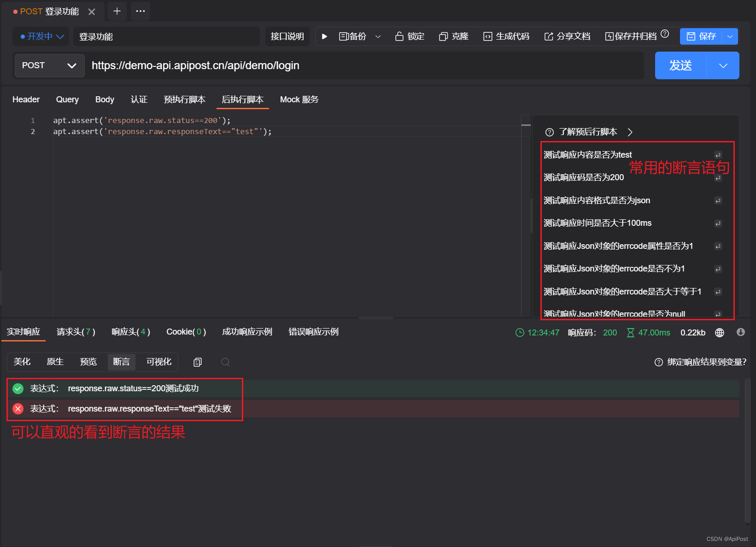Screen dimensions: 756x547
Task: Click insert icon for 测试响应内容是否为test
Action: coord(718,155)
